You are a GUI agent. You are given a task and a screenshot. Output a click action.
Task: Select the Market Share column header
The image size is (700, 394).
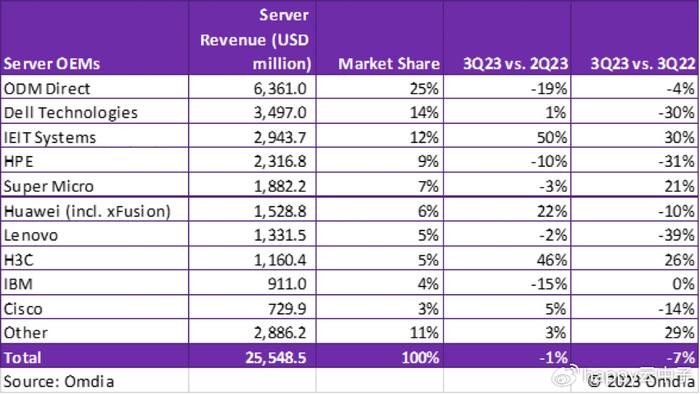click(x=379, y=37)
